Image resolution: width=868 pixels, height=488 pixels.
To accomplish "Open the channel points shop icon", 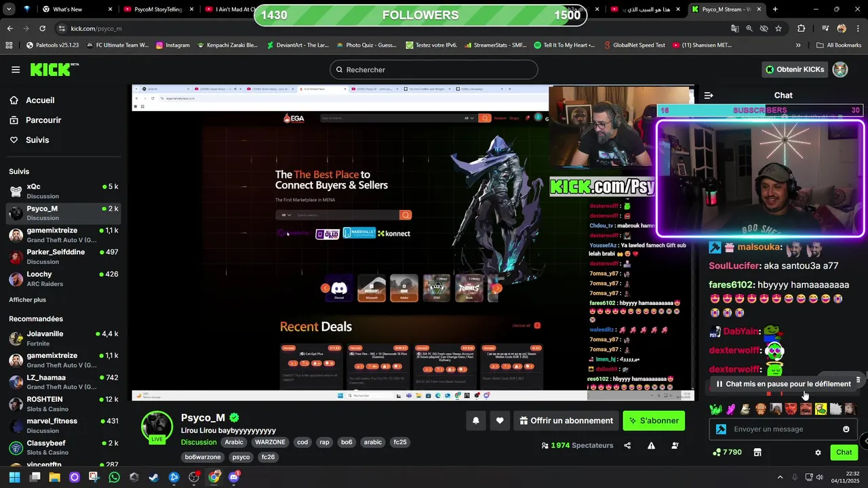I will click(757, 452).
